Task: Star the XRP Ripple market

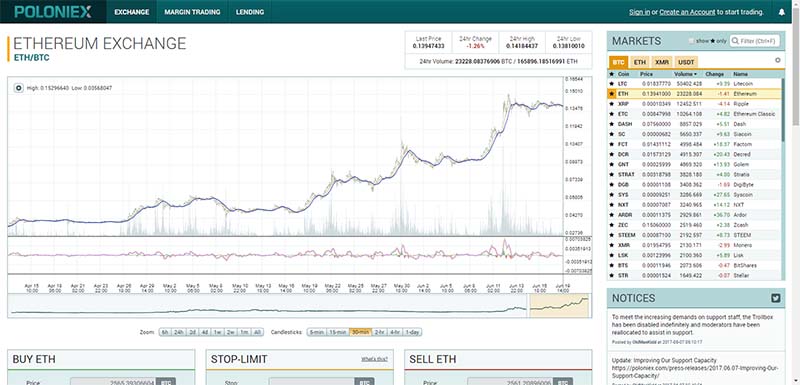Action: pyautogui.click(x=611, y=104)
